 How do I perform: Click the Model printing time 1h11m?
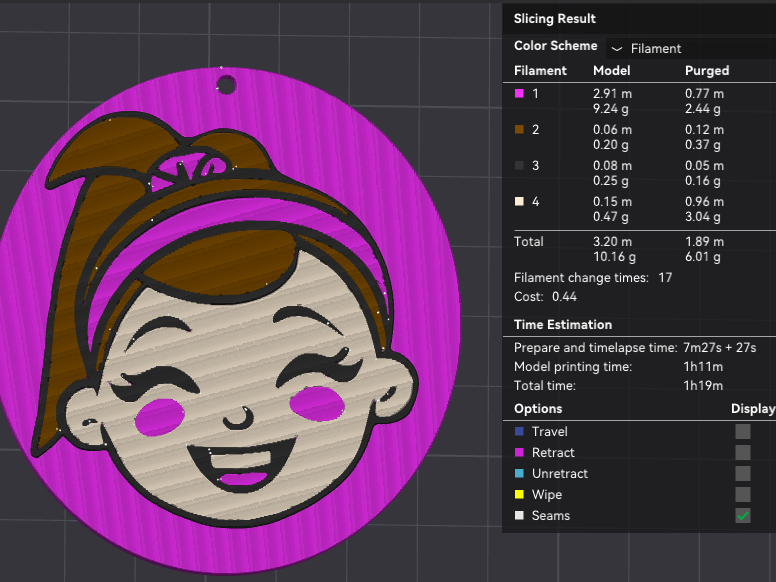click(703, 367)
